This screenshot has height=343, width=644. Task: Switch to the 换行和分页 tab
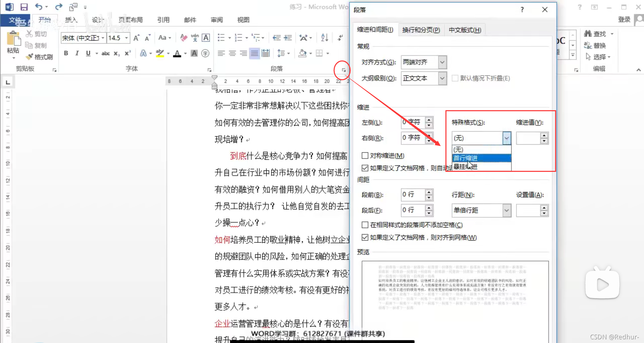pos(421,29)
